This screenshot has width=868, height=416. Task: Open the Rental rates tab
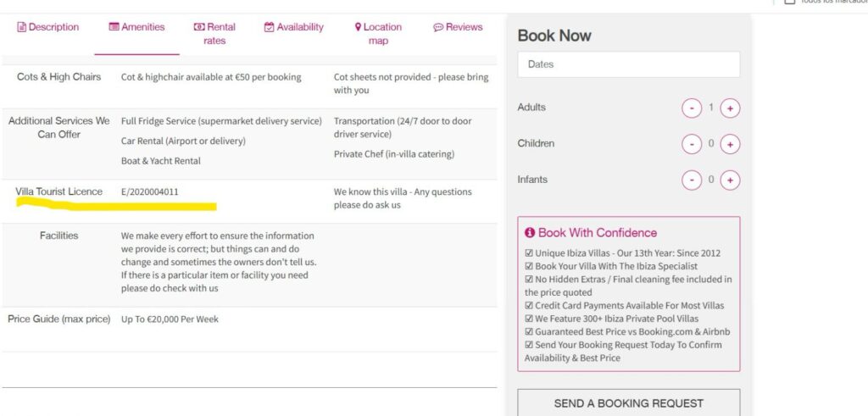214,34
